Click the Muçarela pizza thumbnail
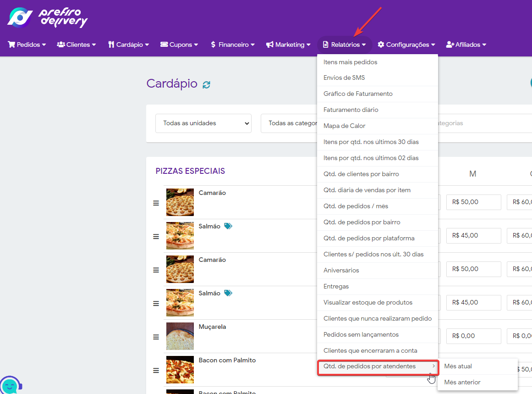Screen dimensions: 532x394 (180, 336)
